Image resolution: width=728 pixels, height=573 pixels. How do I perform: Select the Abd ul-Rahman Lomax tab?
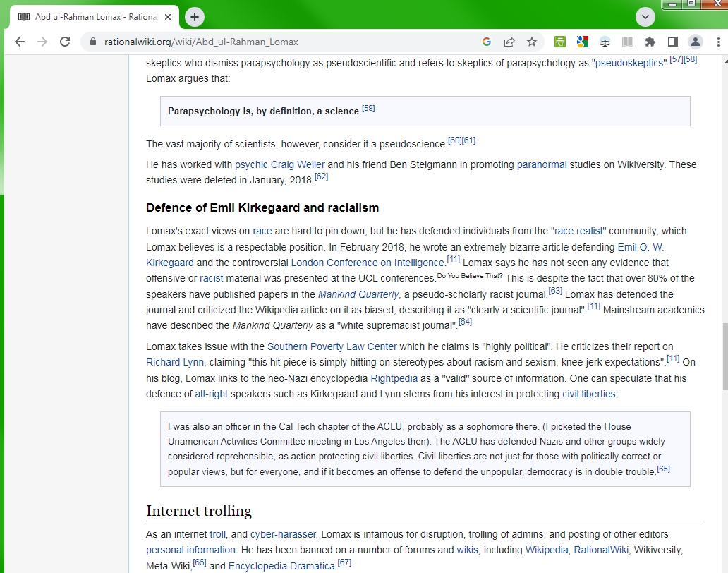(x=95, y=17)
